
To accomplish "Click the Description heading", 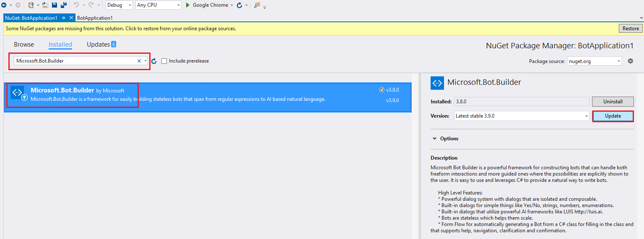I will coord(444,158).
